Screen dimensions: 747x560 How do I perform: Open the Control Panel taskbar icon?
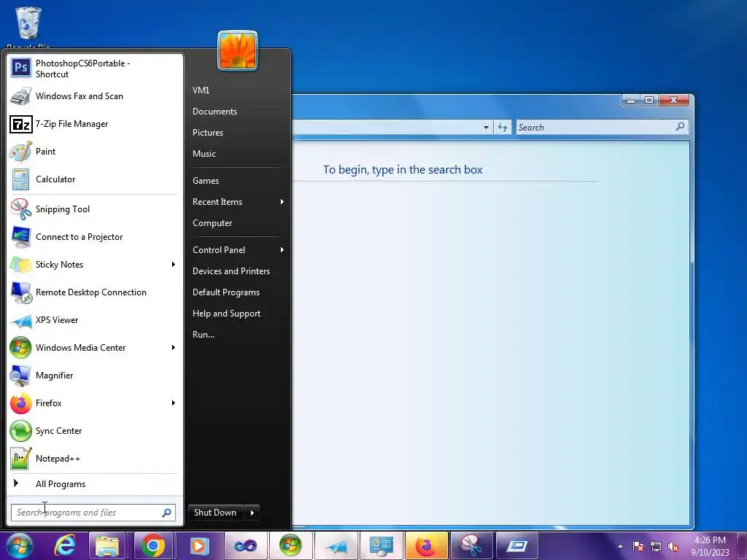[381, 545]
